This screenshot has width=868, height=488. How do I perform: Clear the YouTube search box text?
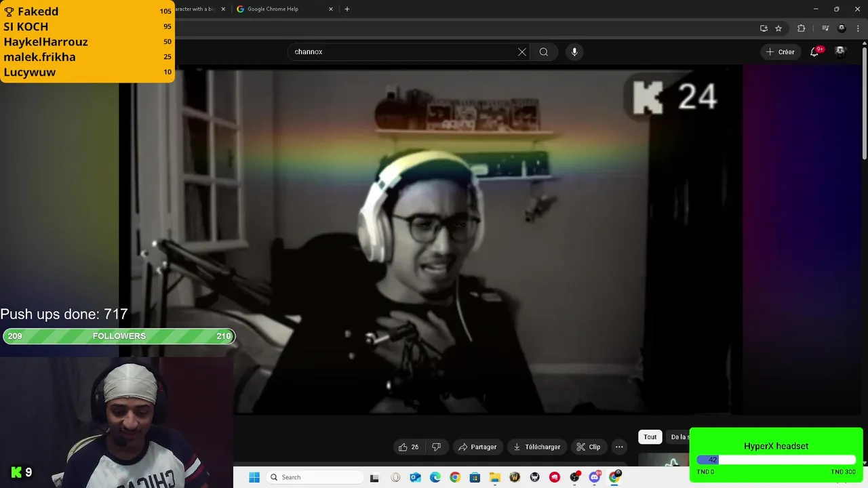[x=522, y=52]
